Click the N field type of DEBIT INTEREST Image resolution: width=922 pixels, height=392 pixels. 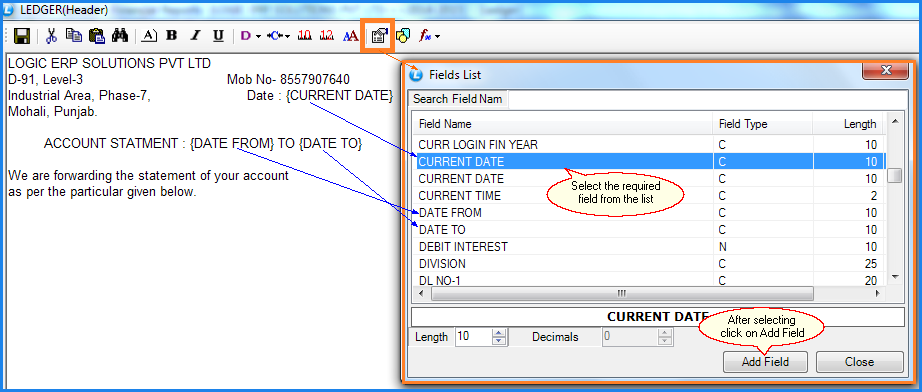click(x=723, y=247)
